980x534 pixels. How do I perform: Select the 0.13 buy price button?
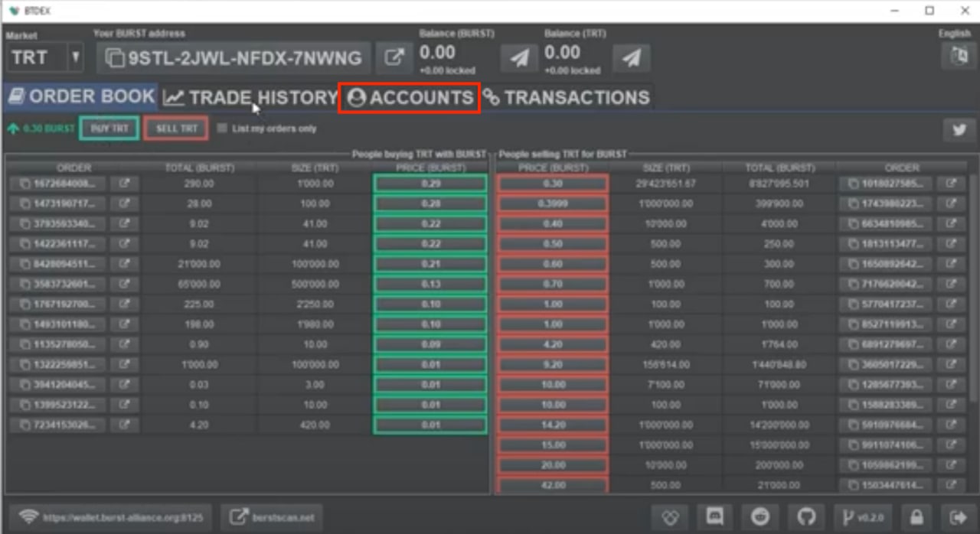tap(430, 285)
